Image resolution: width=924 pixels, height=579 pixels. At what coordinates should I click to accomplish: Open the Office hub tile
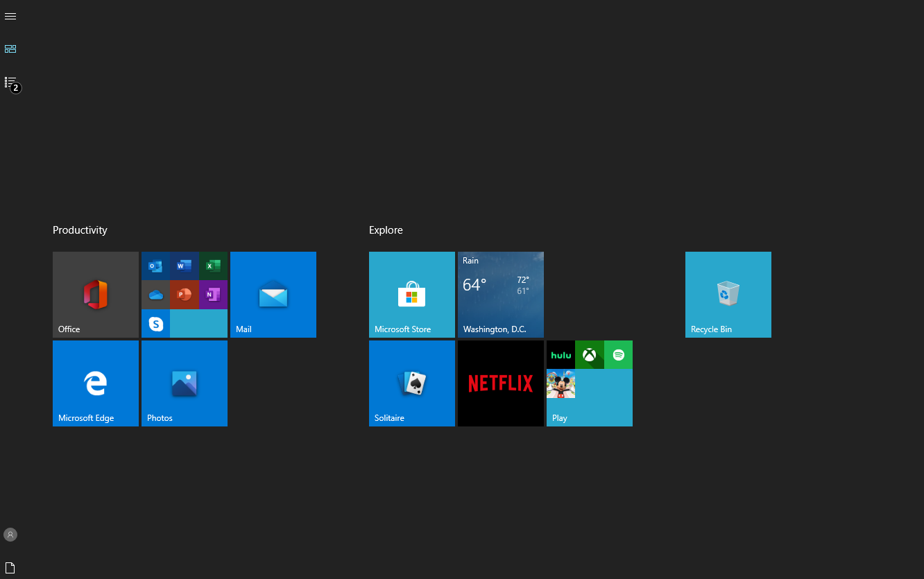95,294
